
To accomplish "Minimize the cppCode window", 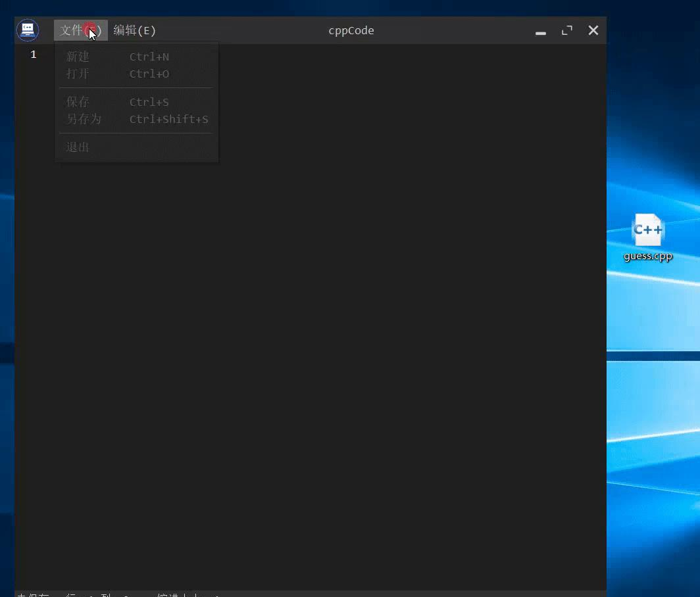I will (x=541, y=31).
